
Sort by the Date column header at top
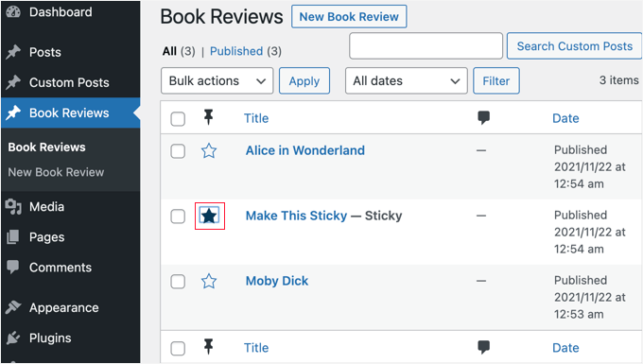(565, 118)
